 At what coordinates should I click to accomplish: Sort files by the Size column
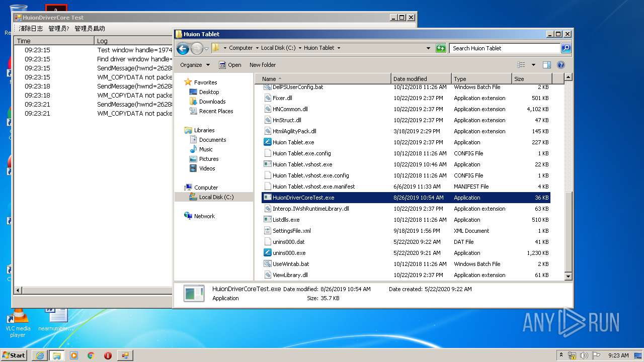(532, 79)
